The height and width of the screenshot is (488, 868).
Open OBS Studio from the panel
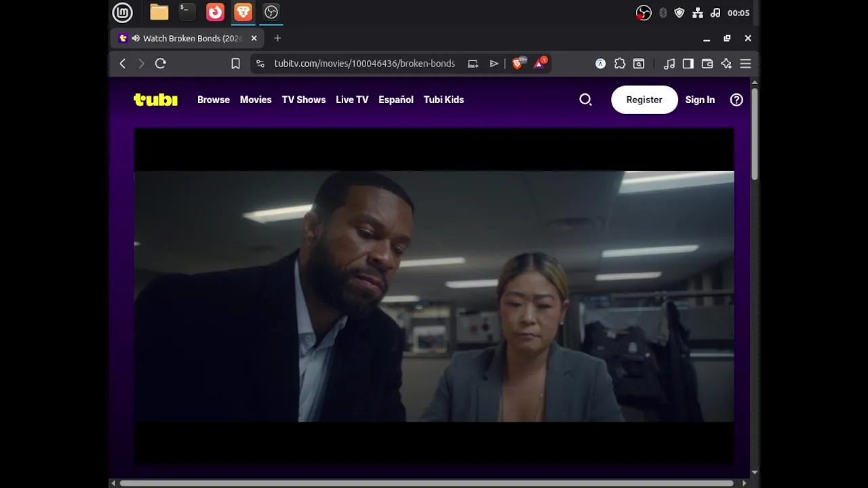271,12
